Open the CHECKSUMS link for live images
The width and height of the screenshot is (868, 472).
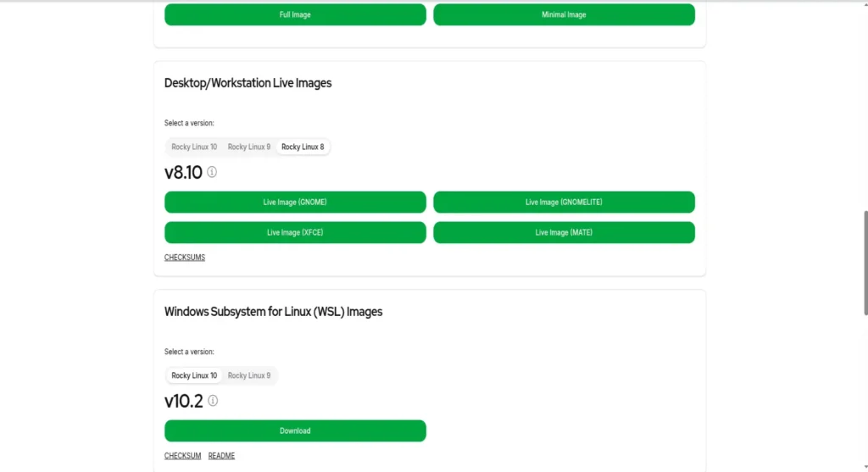[x=184, y=258]
